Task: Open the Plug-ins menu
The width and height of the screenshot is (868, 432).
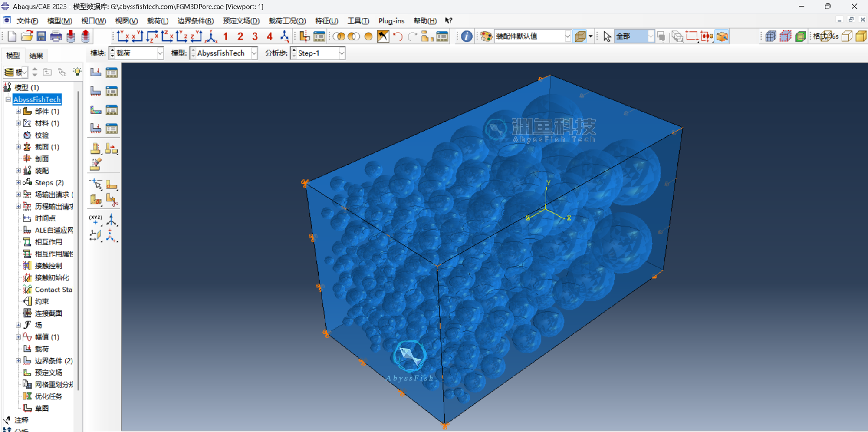Action: [391, 21]
